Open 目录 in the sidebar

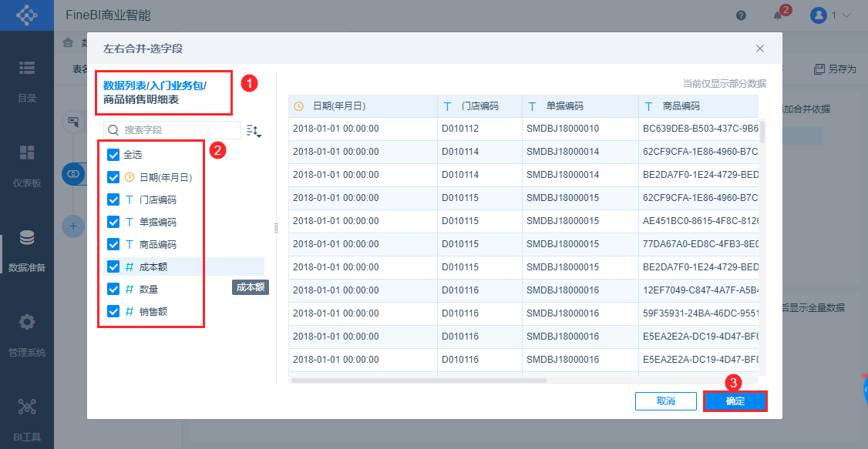pyautogui.click(x=26, y=82)
